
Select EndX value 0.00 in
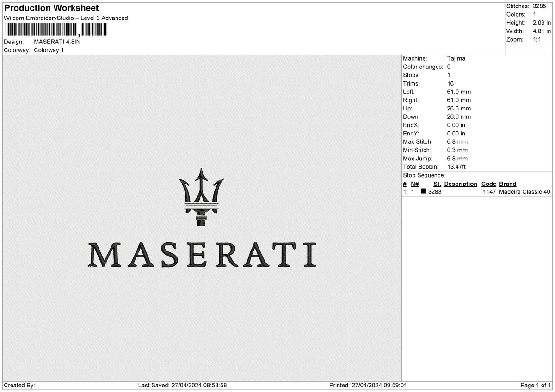click(x=456, y=125)
